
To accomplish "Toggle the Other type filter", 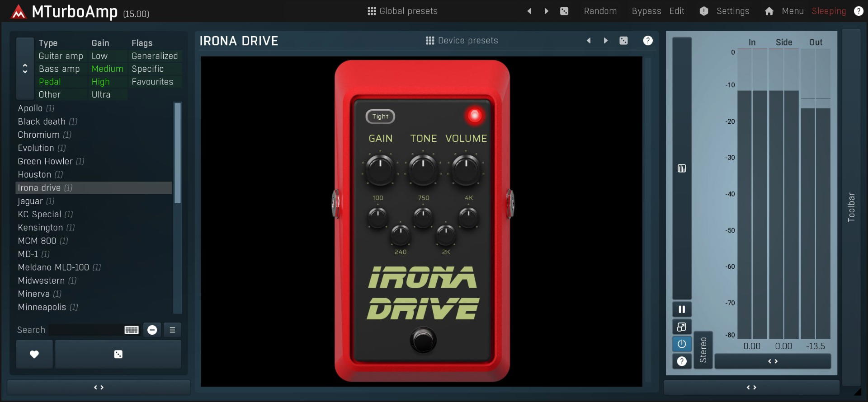I will (50, 94).
